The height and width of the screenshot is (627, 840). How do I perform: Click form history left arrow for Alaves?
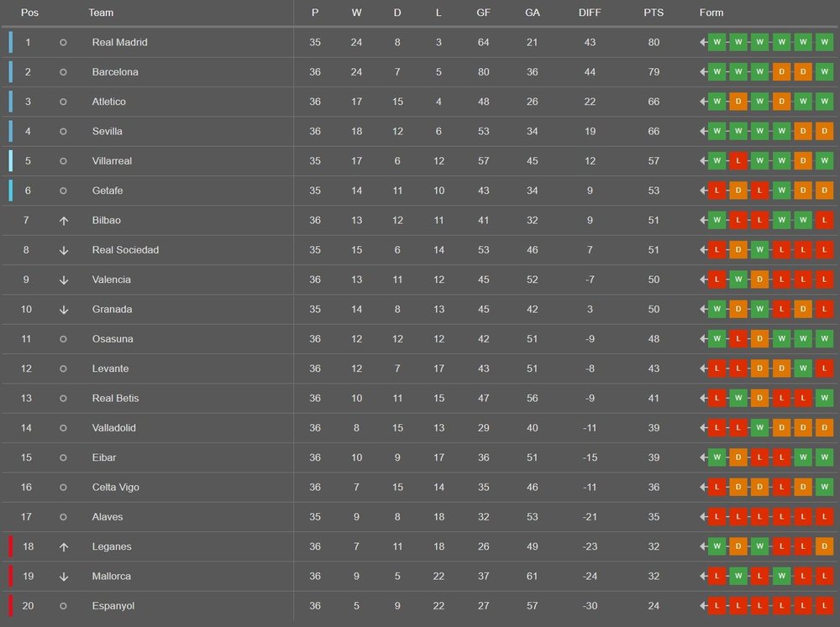click(x=703, y=517)
